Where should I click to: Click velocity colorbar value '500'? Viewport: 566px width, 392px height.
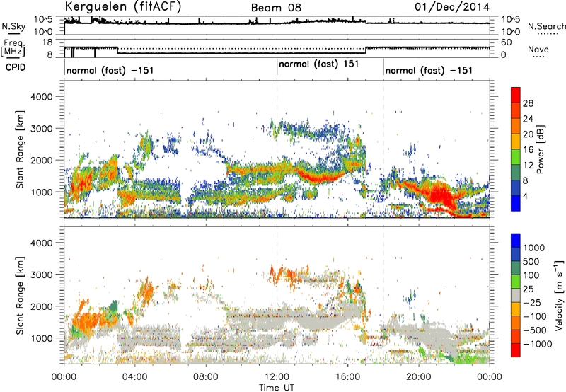pos(531,261)
